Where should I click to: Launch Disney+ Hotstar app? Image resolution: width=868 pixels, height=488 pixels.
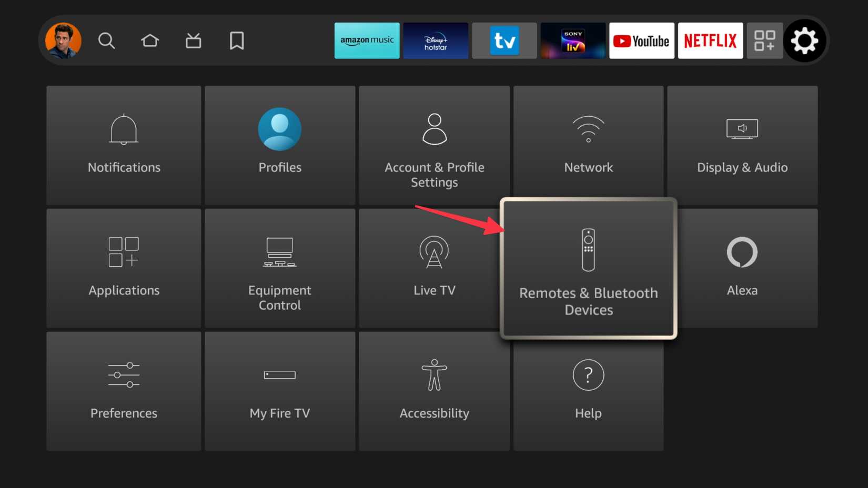436,40
